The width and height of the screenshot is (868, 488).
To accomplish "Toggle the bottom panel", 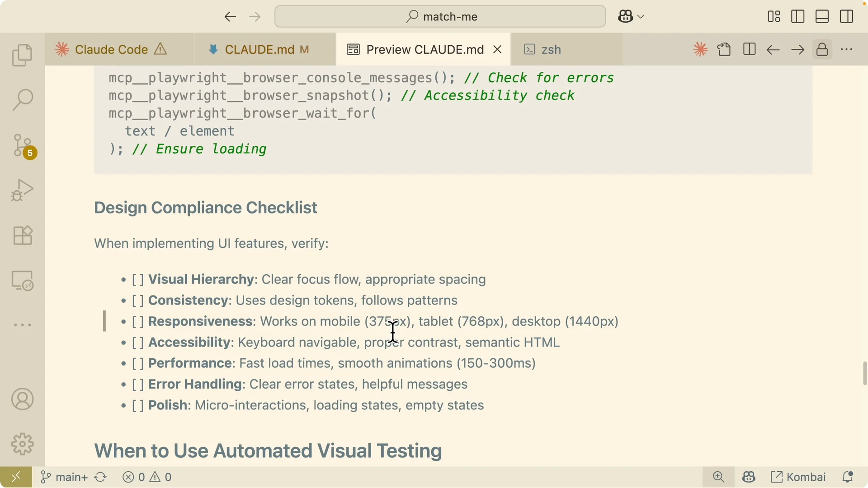I will pyautogui.click(x=822, y=17).
